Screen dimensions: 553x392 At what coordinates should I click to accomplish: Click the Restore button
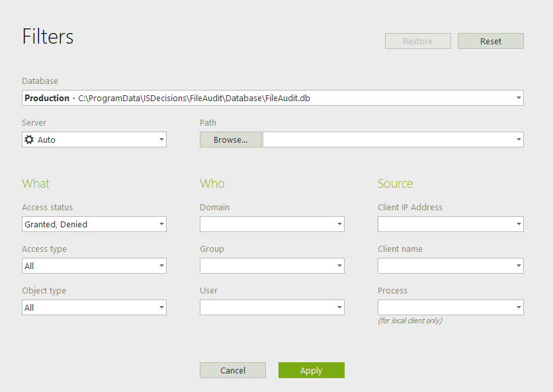click(x=417, y=41)
